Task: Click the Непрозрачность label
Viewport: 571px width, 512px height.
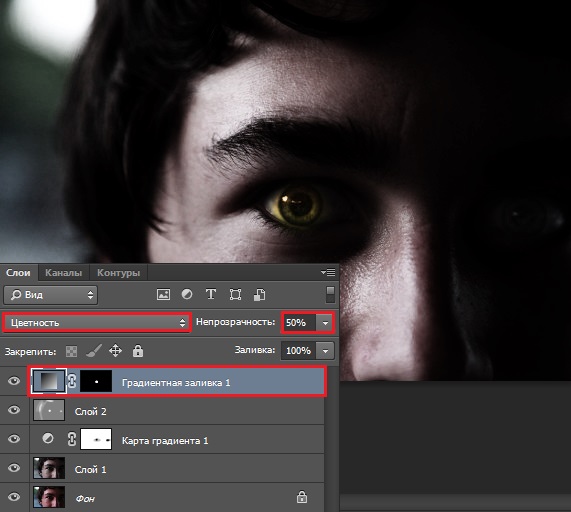Action: [235, 322]
